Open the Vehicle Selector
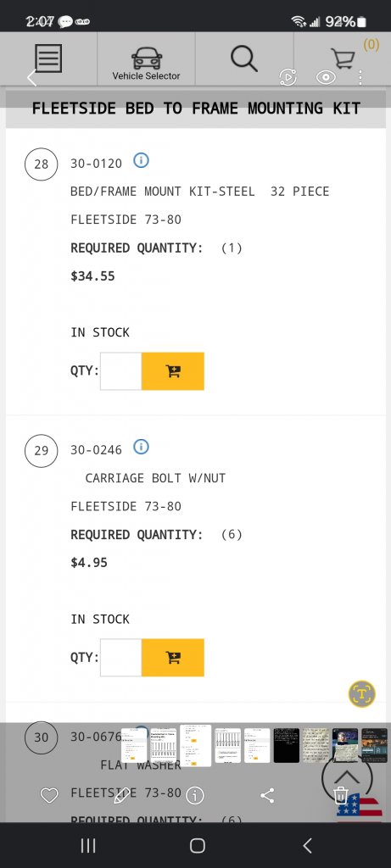 [146, 64]
